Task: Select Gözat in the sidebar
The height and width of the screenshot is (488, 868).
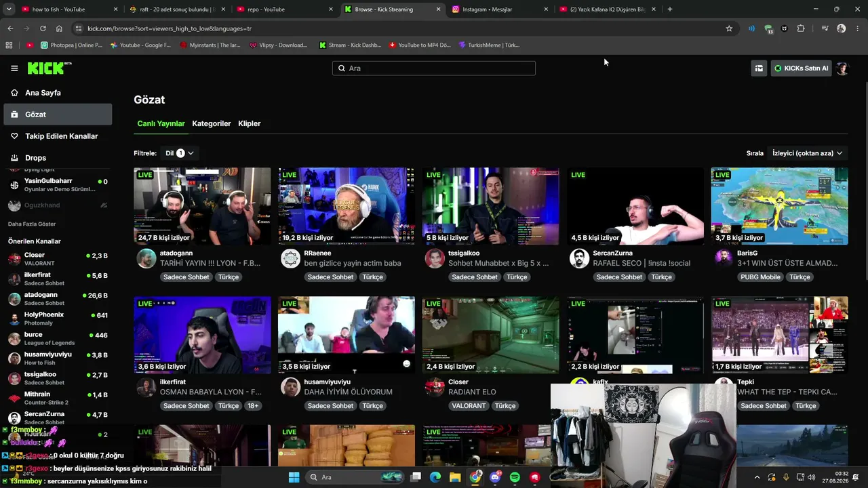Action: click(58, 115)
